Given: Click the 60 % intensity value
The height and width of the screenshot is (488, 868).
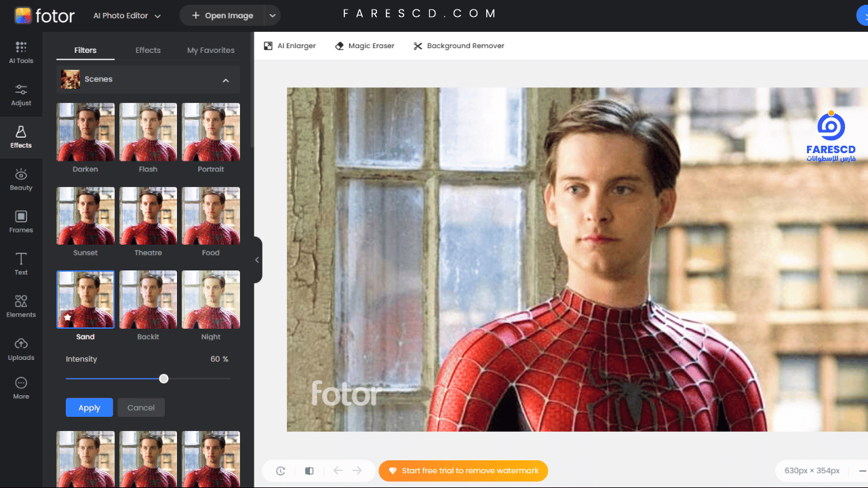Looking at the screenshot, I should [x=219, y=359].
